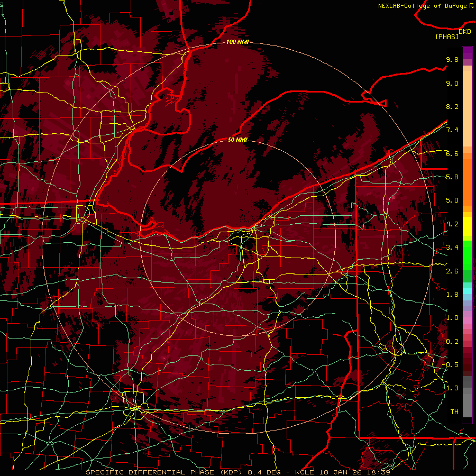Select the 5.8 scale value
The height and width of the screenshot is (476, 476).
[x=452, y=177]
